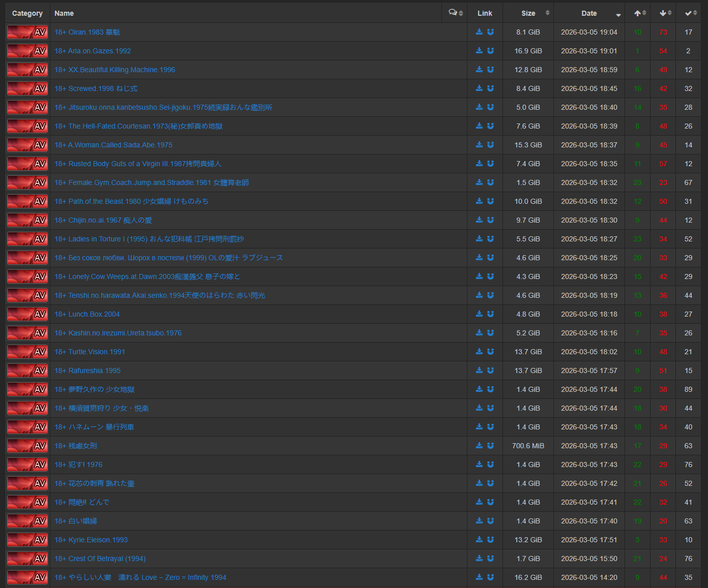Download torrent file for Lunch.Box.2004
708x588 pixels.
point(479,314)
